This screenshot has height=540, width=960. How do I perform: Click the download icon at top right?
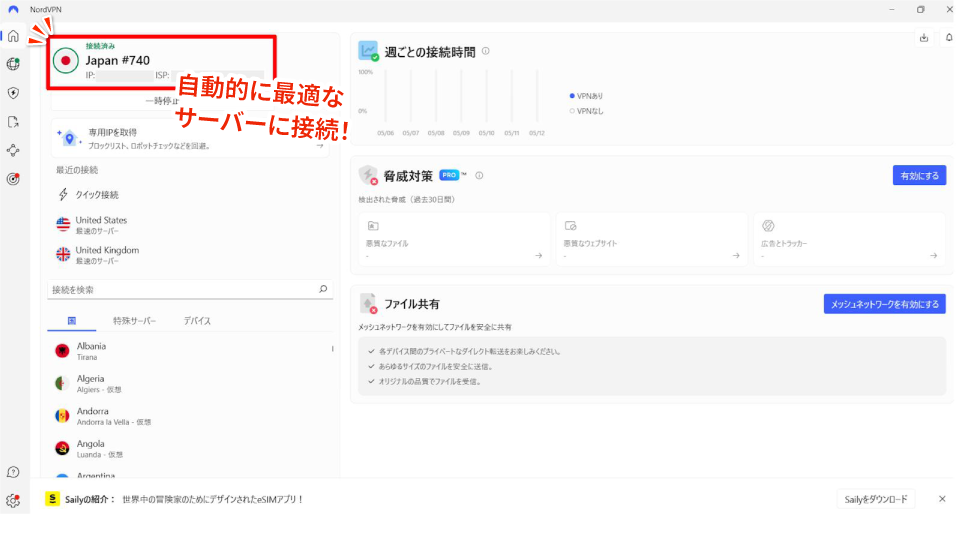(x=923, y=38)
